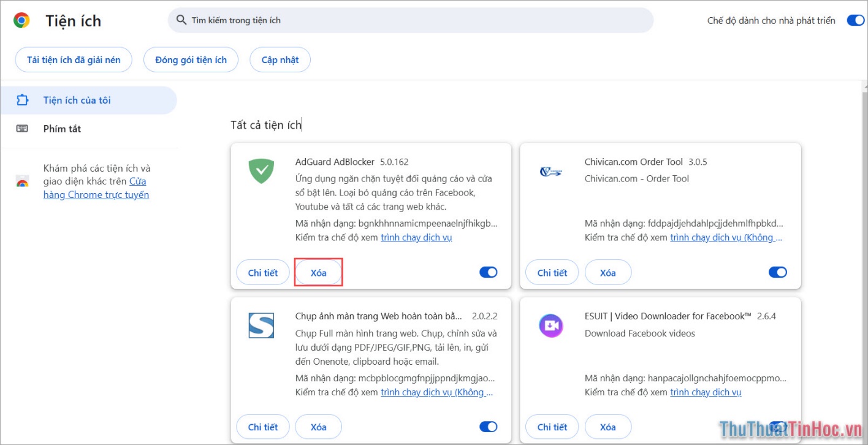
Task: Open the Tiện ích của tôi section
Action: point(77,100)
